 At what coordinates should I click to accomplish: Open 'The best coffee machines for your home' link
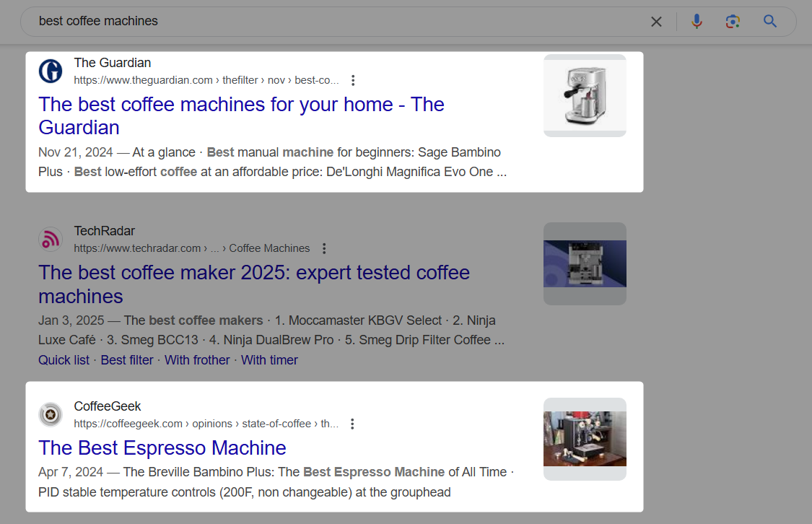241,116
